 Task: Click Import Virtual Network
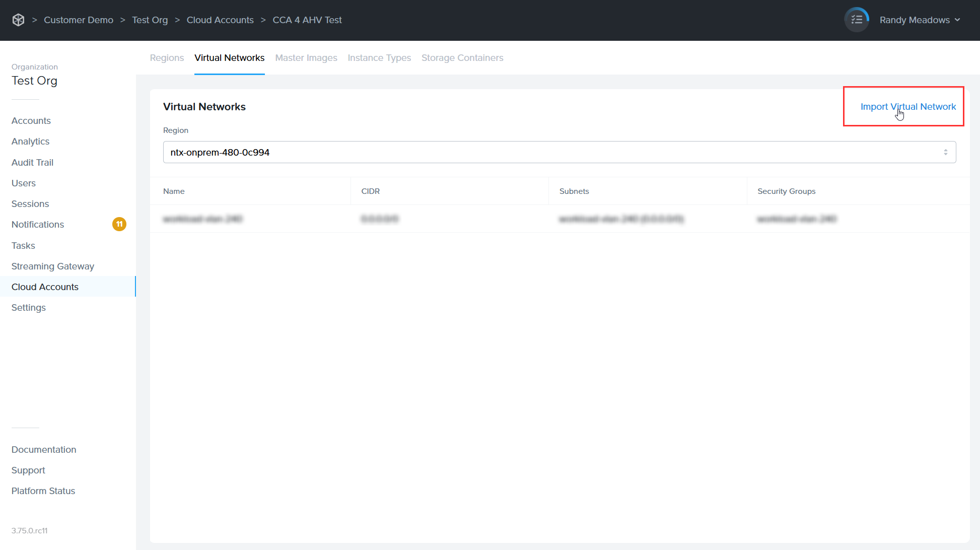[x=908, y=106]
